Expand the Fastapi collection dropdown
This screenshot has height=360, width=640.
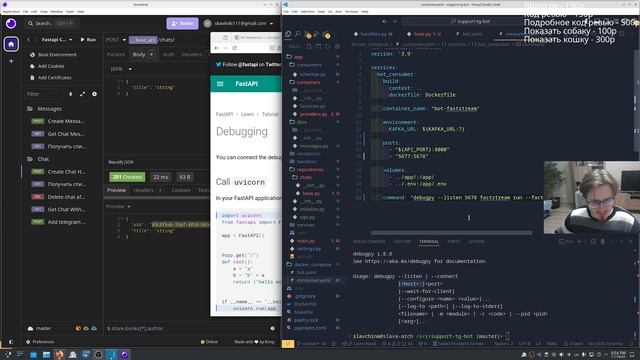pyautogui.click(x=57, y=40)
